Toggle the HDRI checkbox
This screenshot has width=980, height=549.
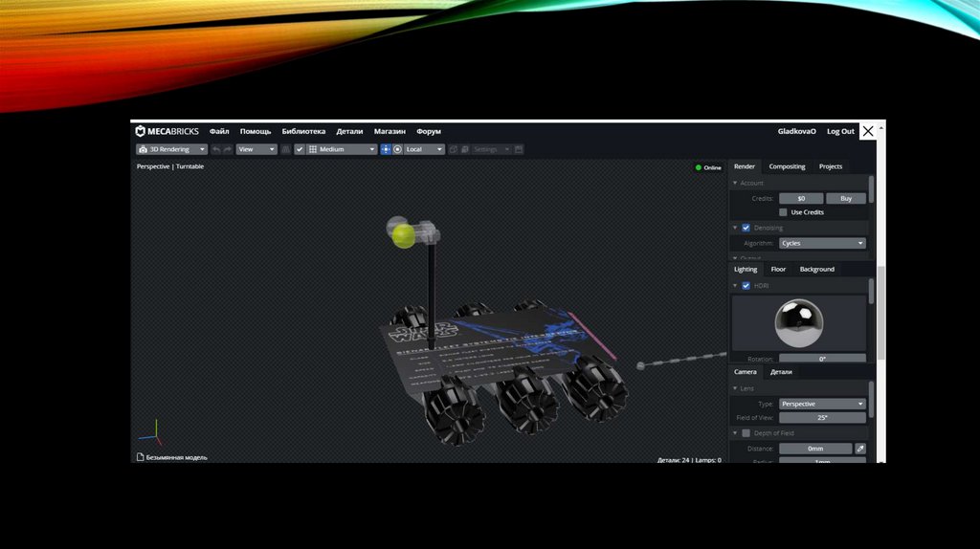click(746, 285)
